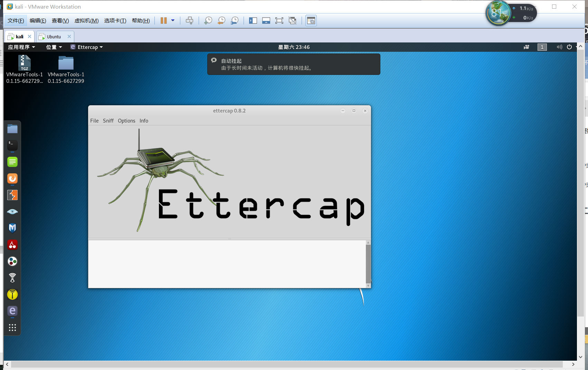The image size is (588, 370).
Task: Open Ettercap File menu
Action: (94, 120)
